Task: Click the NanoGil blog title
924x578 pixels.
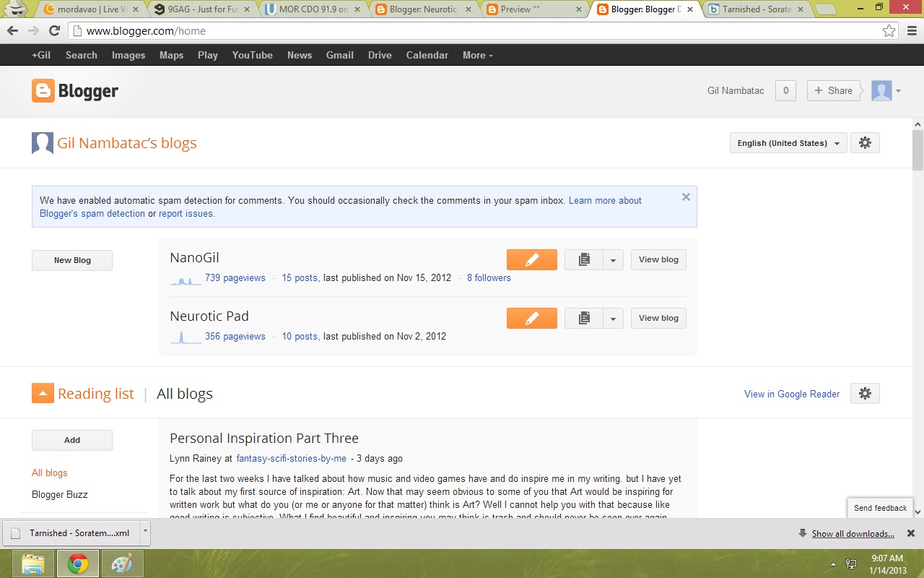Action: 194,258
